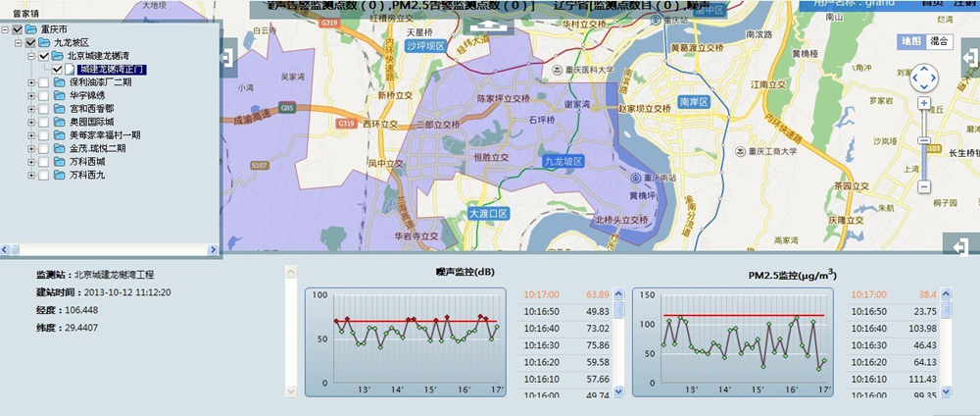The image size is (980, 416).
Task: Collapse the top banner using the up-arrow icon
Action: (488, 26)
